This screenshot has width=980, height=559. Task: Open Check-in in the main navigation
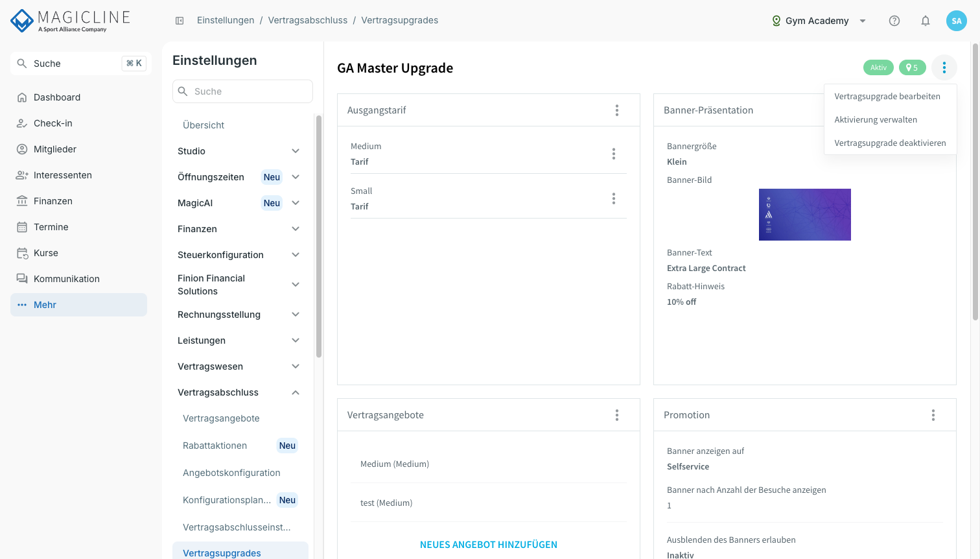click(78, 123)
